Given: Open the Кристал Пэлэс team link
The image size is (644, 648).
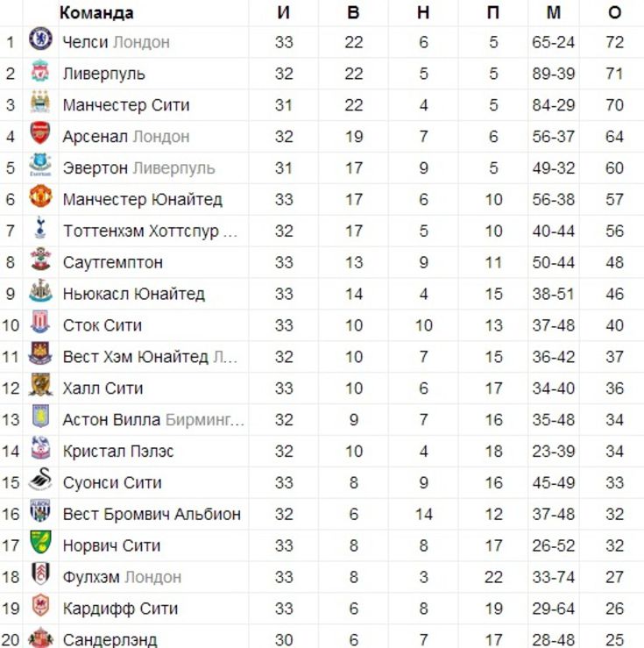Looking at the screenshot, I should [118, 452].
